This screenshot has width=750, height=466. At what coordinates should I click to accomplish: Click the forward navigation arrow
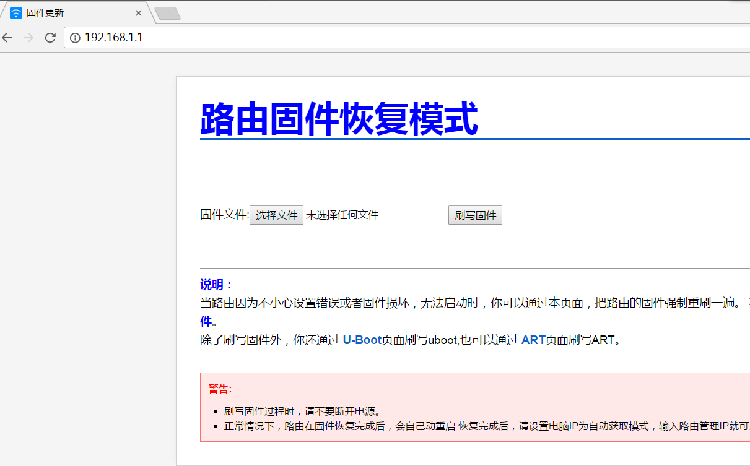29,37
